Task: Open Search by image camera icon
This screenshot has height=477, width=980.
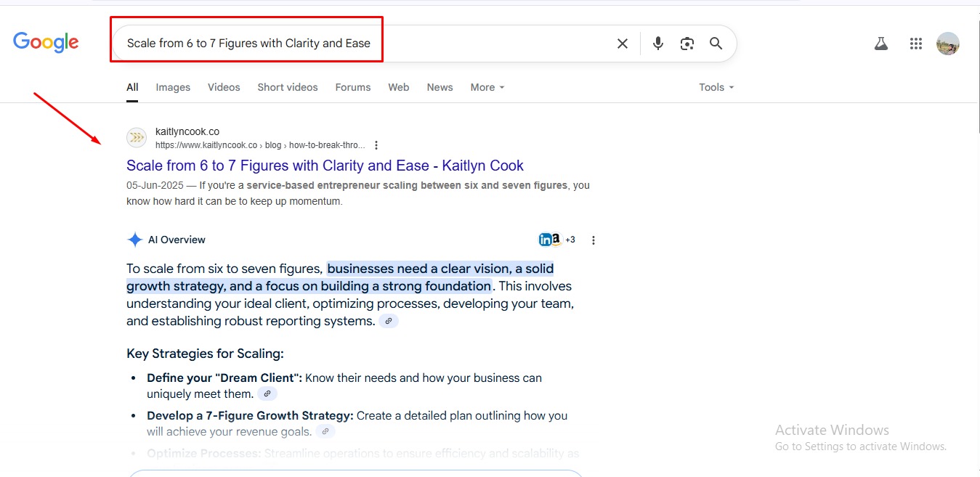Action: coord(687,44)
